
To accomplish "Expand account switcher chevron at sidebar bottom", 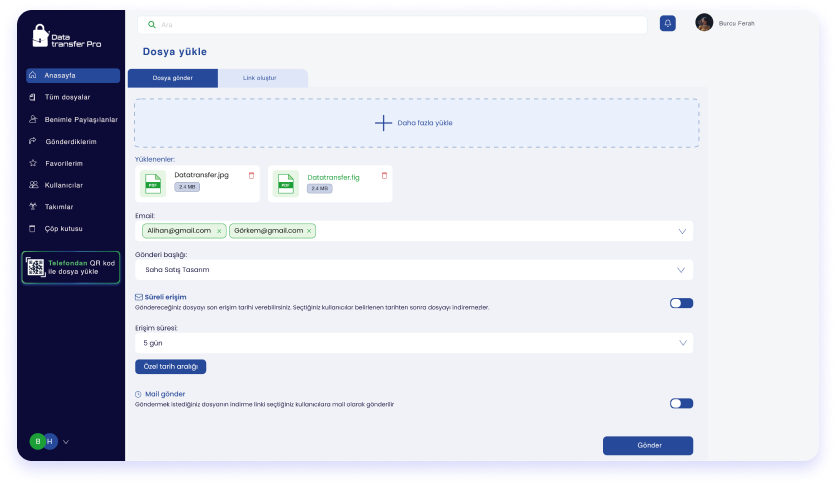I will click(x=66, y=442).
